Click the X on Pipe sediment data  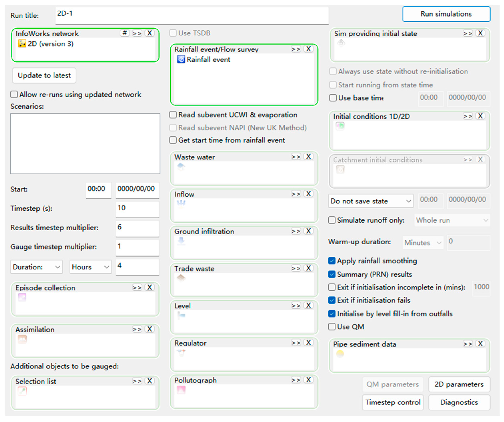click(x=480, y=344)
